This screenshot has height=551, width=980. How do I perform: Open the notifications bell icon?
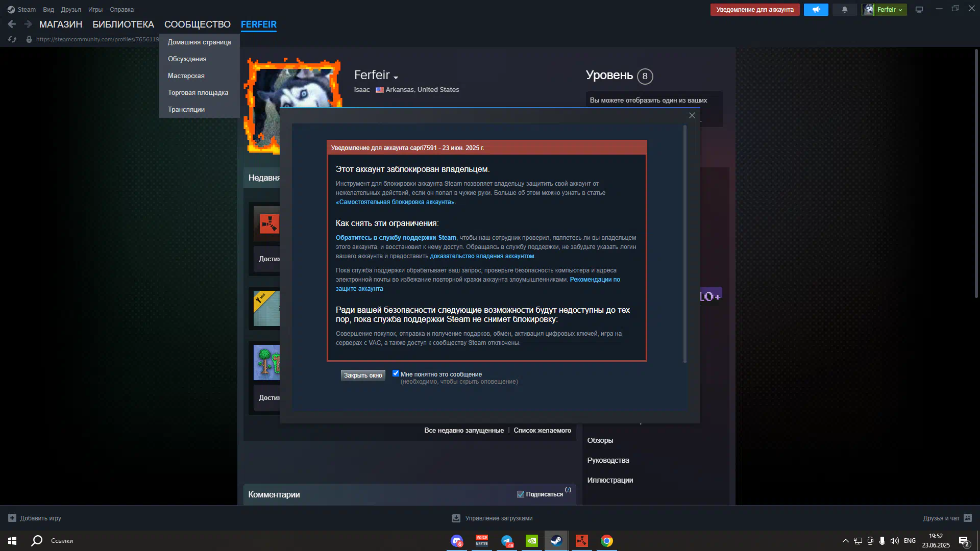pyautogui.click(x=845, y=10)
